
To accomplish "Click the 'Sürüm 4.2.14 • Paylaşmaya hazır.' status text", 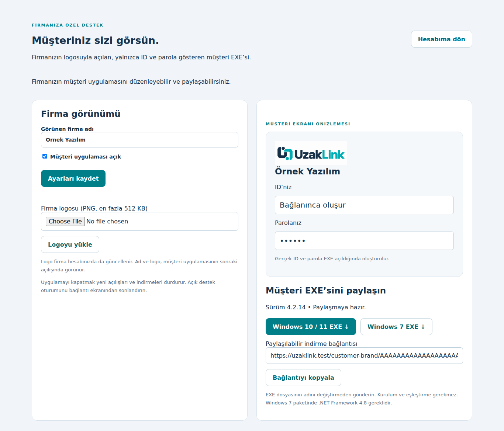I will tap(316, 307).
